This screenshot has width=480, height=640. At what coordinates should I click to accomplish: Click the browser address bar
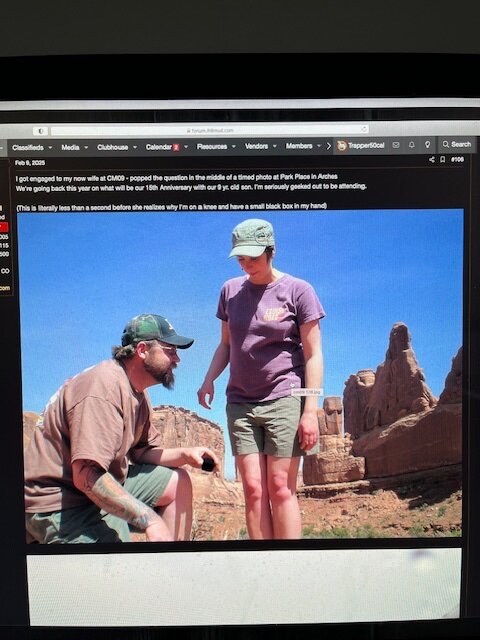(x=210, y=131)
